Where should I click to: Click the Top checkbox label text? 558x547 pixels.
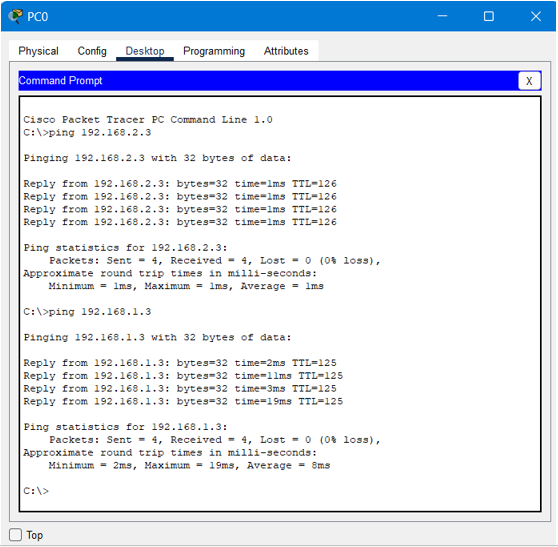tap(35, 535)
